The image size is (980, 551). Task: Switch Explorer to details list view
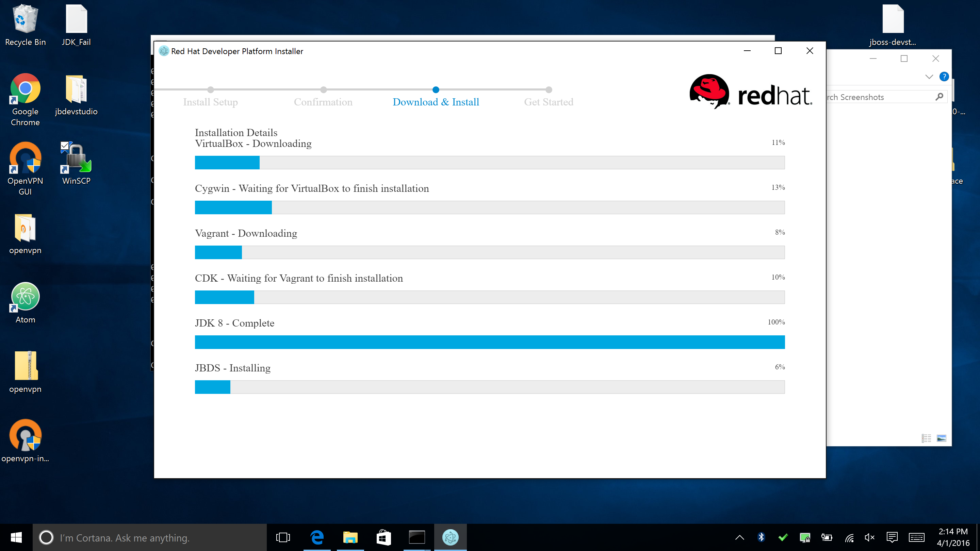[926, 438]
